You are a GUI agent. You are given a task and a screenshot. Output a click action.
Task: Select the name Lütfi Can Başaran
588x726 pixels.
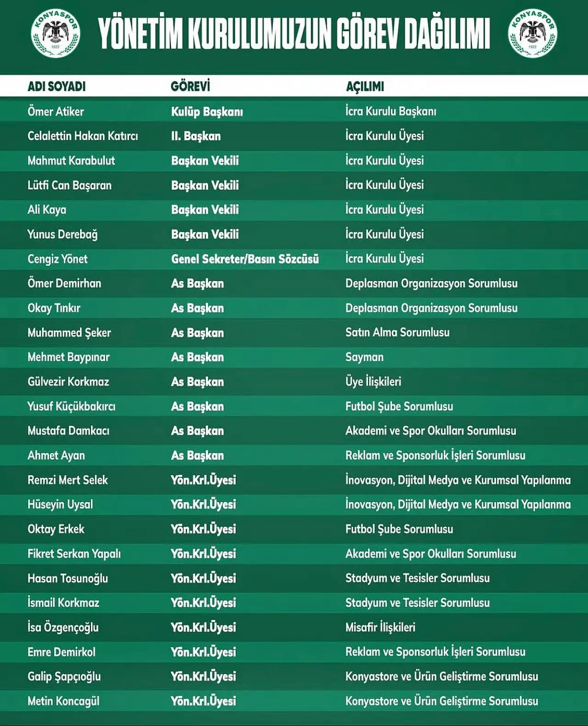69,185
